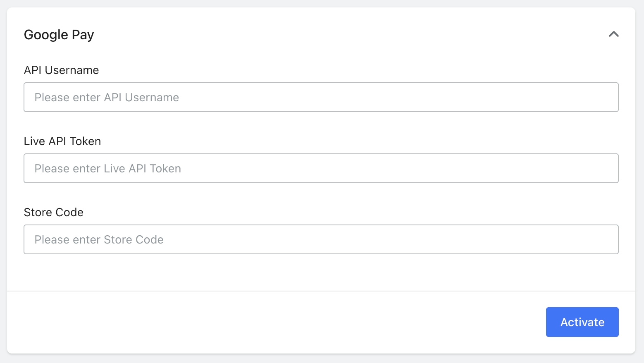Select the 'Please enter Store Code' placeholder box
The height and width of the screenshot is (363, 644).
click(x=321, y=239)
